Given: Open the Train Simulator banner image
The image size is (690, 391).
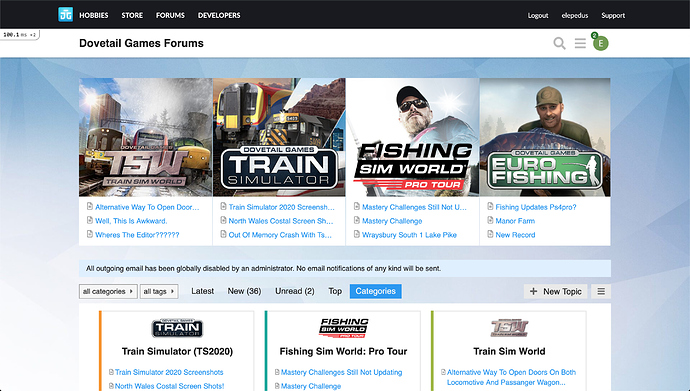Looking at the screenshot, I should click(x=279, y=137).
